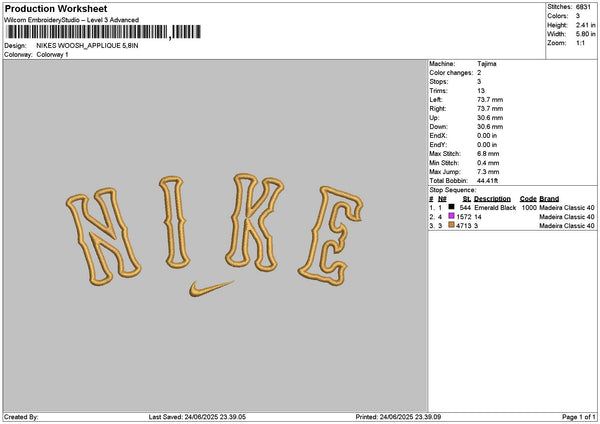This screenshot has width=600, height=424.
Task: Click the embroidered letter E in the design
Action: click(x=331, y=236)
